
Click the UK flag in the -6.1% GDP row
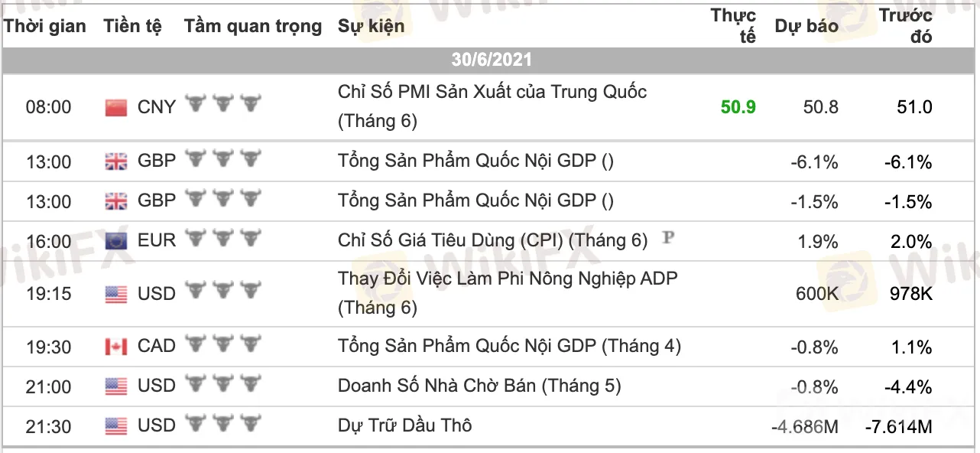pyautogui.click(x=116, y=162)
